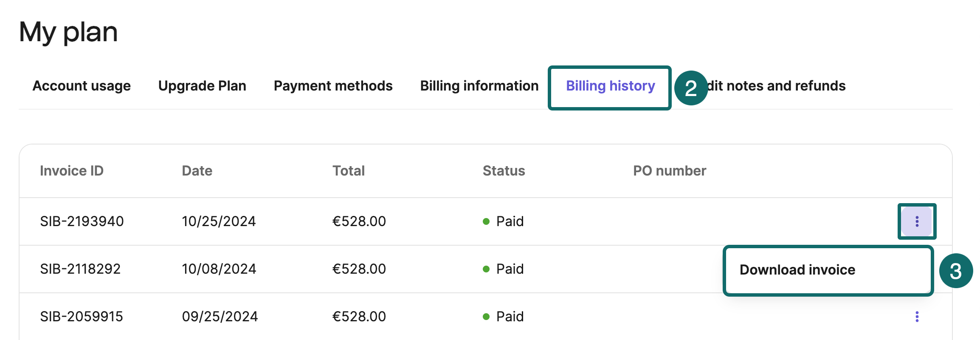This screenshot has width=980, height=340.
Task: Click the step 2 annotation badge
Action: (691, 88)
